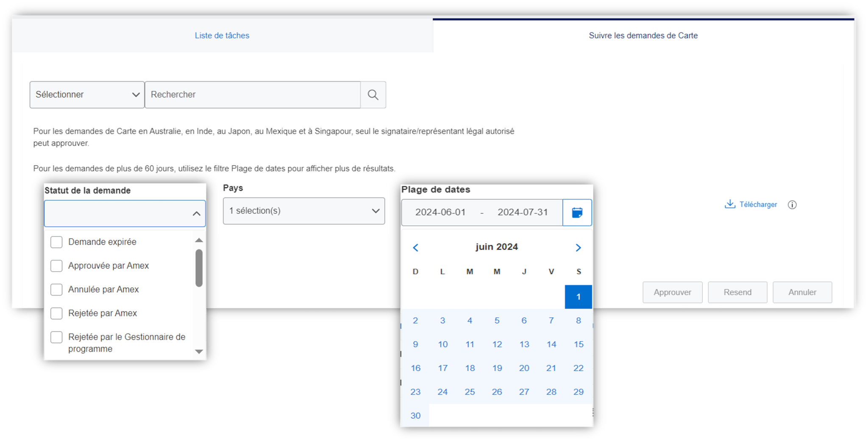Screen dimensions: 868x442
Task: Tick the Approuvée par Amex option
Action: point(56,266)
